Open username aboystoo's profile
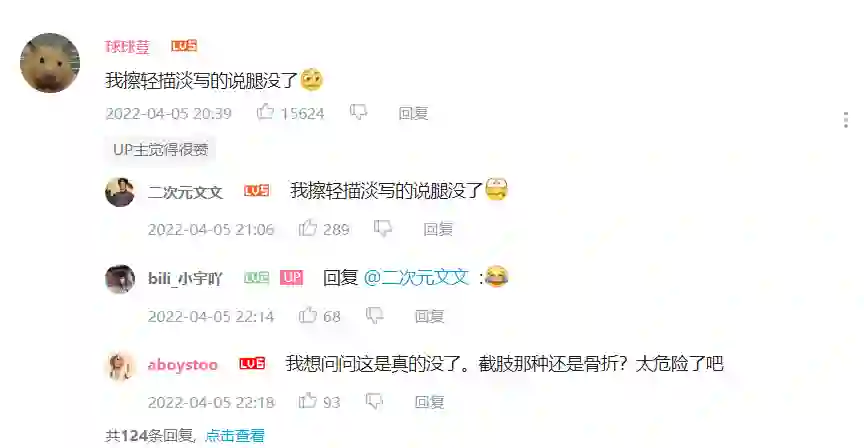 point(182,365)
